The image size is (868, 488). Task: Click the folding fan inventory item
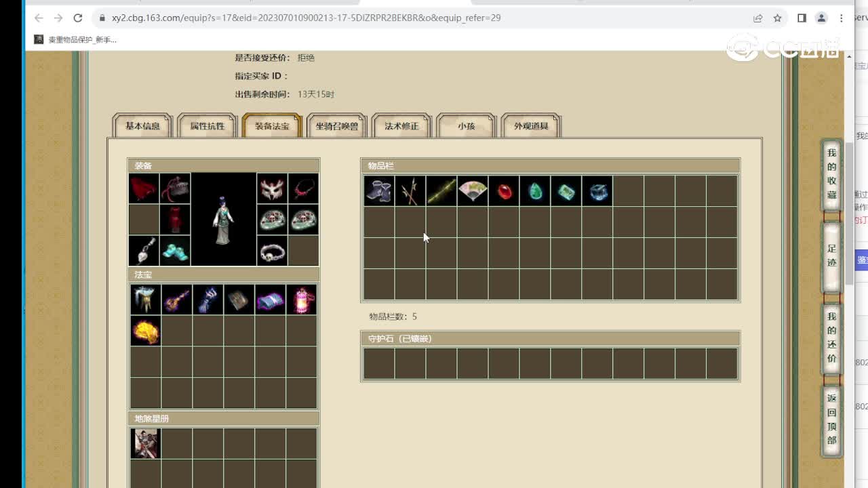[x=473, y=191]
